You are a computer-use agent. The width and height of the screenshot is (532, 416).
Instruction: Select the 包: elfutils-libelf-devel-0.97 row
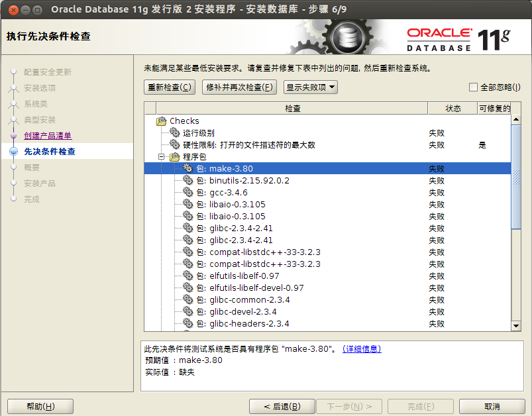click(327, 287)
